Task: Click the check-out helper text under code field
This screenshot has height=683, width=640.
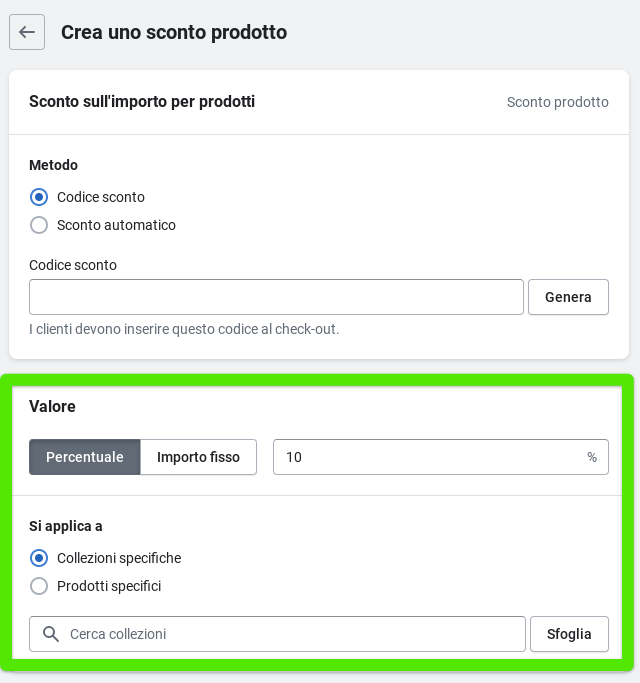Action: pyautogui.click(x=184, y=328)
